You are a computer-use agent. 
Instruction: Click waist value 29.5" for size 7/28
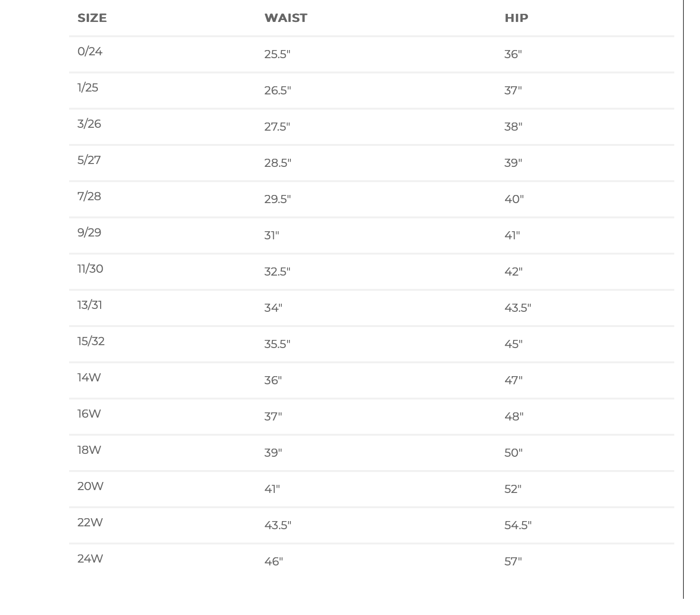pyautogui.click(x=278, y=199)
